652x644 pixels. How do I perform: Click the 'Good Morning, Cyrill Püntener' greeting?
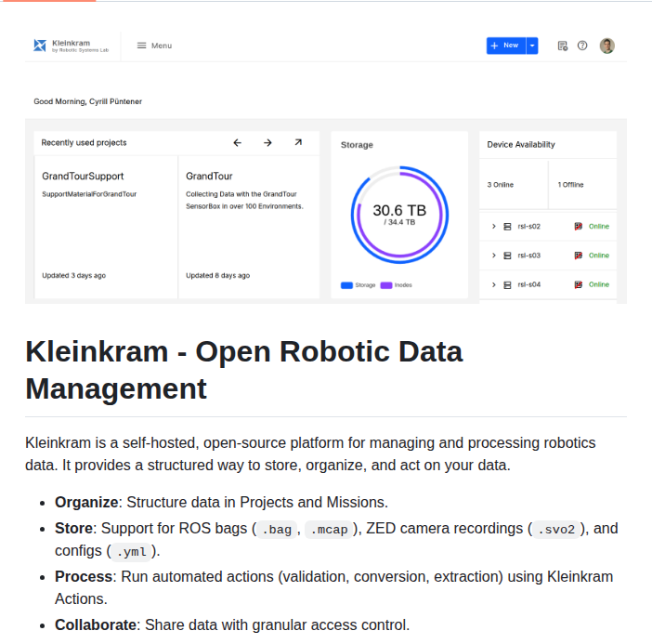pos(87,101)
